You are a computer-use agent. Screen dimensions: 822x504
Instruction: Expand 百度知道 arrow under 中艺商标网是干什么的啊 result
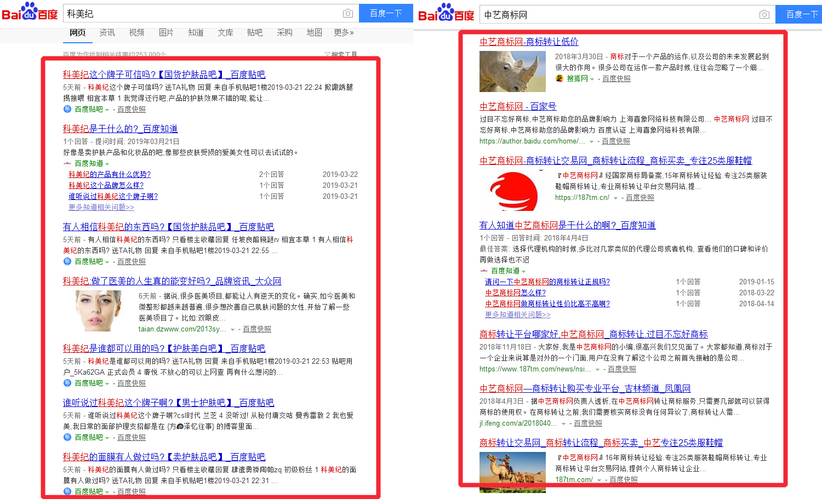pyautogui.click(x=523, y=271)
